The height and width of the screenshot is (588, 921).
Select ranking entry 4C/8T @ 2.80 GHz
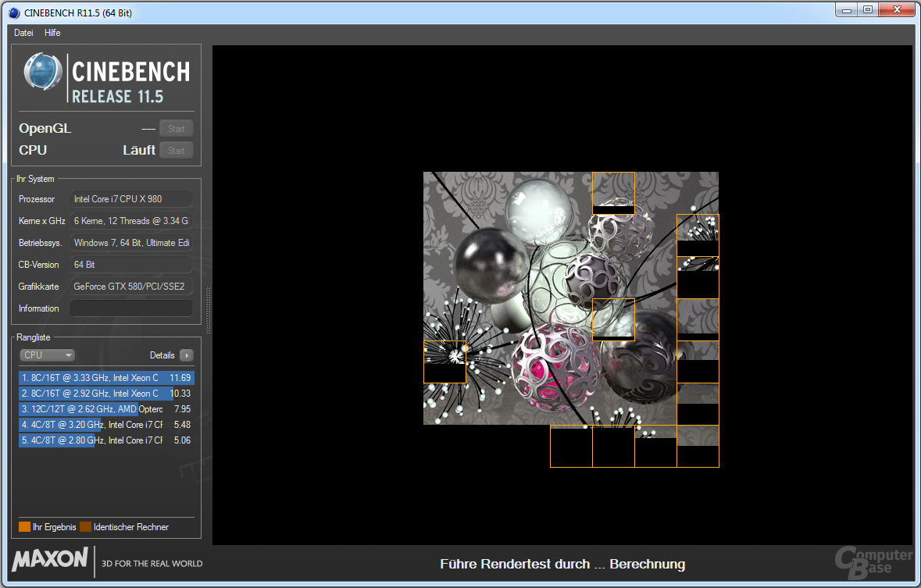click(106, 440)
